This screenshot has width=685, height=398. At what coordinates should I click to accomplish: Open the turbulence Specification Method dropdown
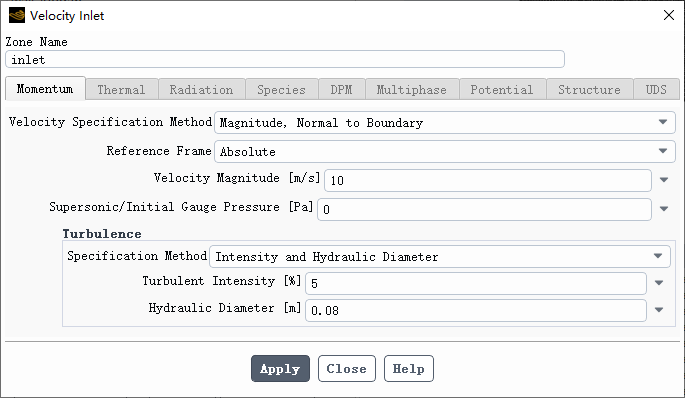440,256
